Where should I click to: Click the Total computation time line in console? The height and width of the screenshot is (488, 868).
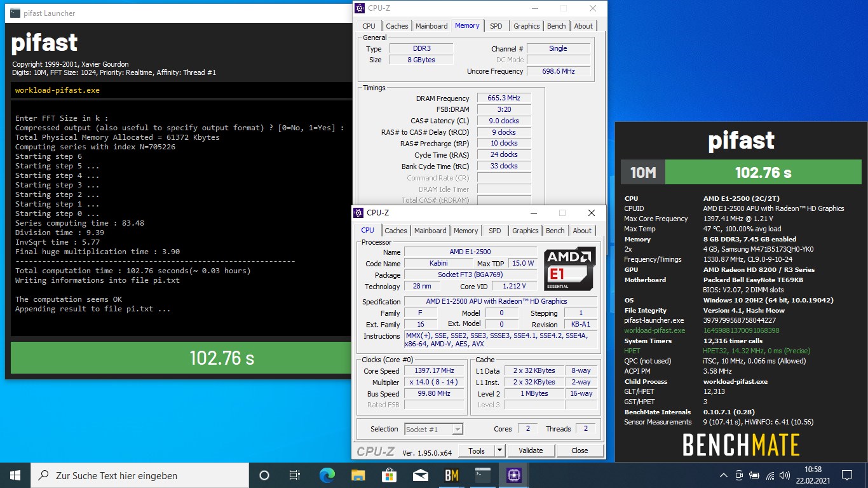(133, 271)
